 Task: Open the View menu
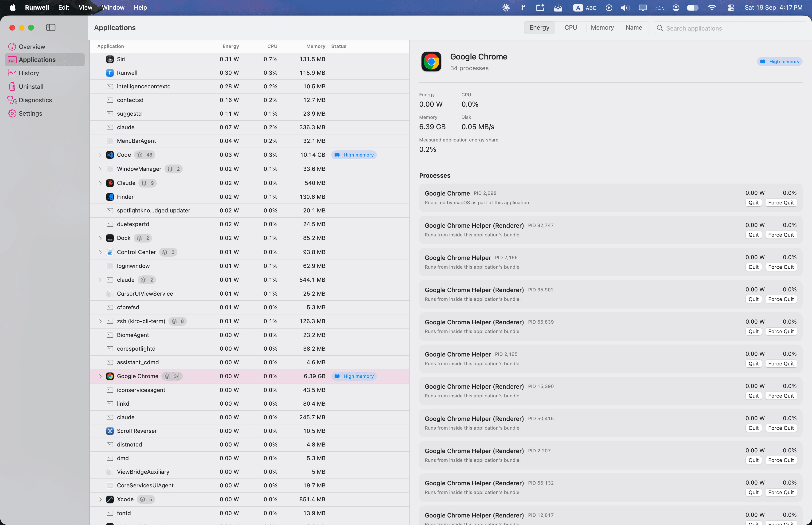pos(85,8)
